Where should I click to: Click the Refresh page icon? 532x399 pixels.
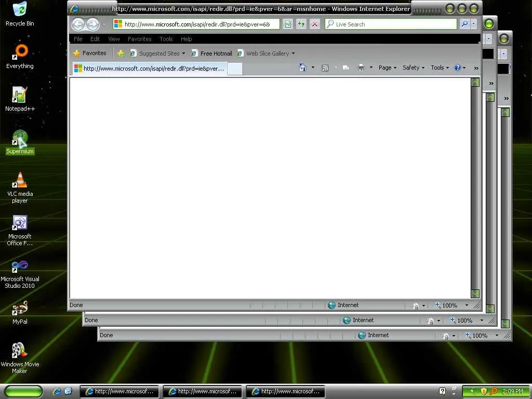(x=301, y=24)
